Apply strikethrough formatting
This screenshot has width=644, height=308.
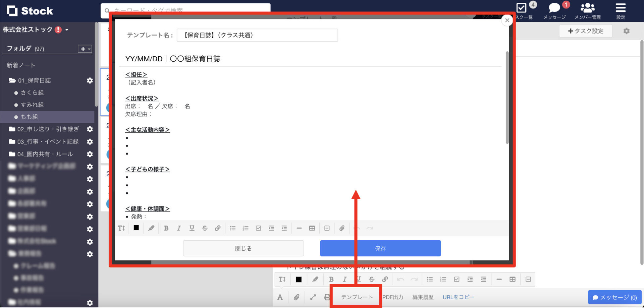click(205, 228)
